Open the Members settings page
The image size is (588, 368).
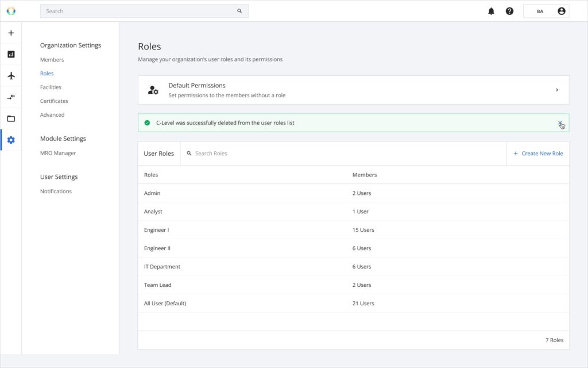pos(52,59)
